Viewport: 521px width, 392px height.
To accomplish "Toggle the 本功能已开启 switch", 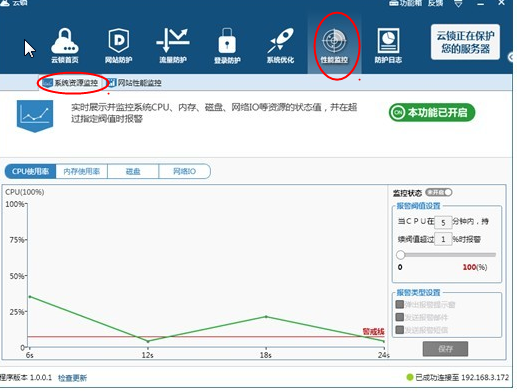I will (x=432, y=113).
